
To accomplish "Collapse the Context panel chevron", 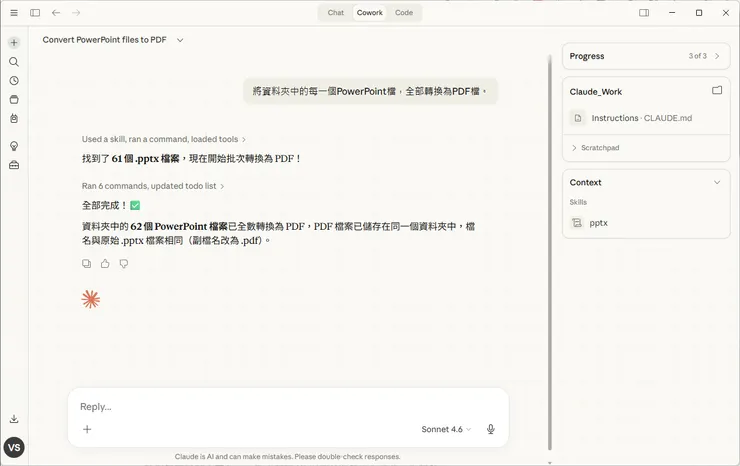I will [x=717, y=182].
